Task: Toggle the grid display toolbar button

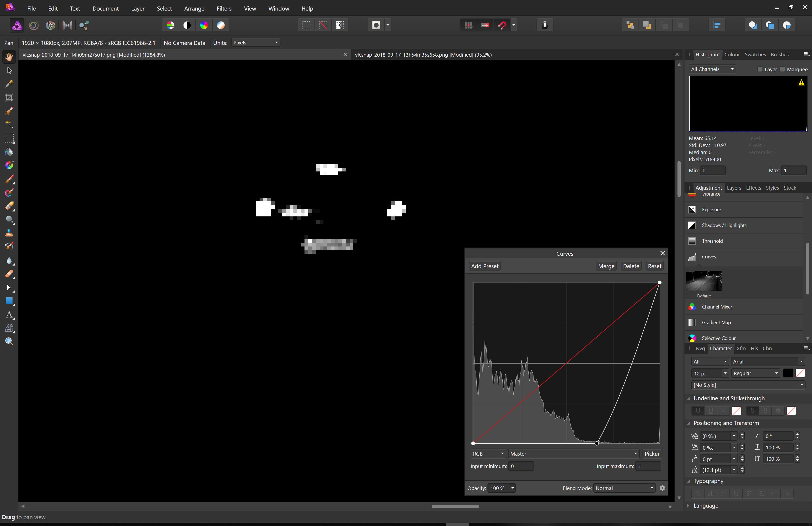Action: click(x=469, y=25)
